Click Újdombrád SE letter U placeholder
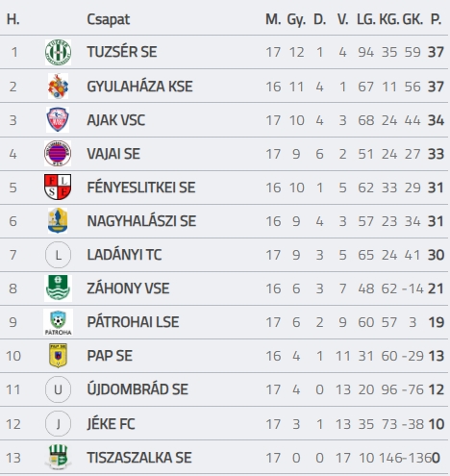This screenshot has height=476, width=450. click(x=58, y=389)
